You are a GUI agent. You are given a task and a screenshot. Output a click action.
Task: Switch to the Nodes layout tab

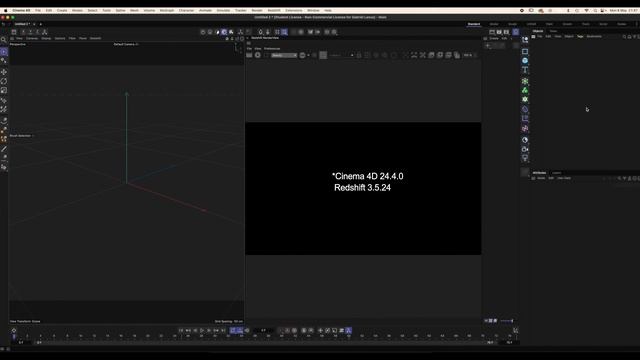tap(622, 24)
